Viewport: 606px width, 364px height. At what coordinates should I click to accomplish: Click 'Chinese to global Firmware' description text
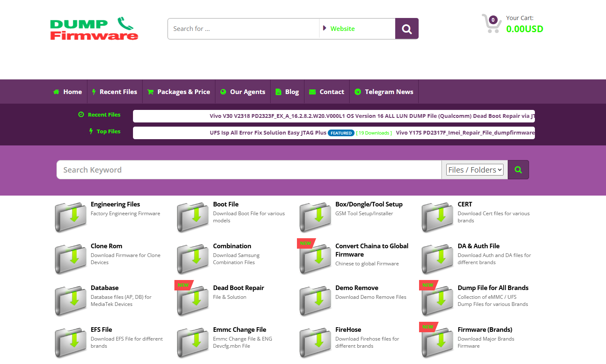[x=367, y=264]
